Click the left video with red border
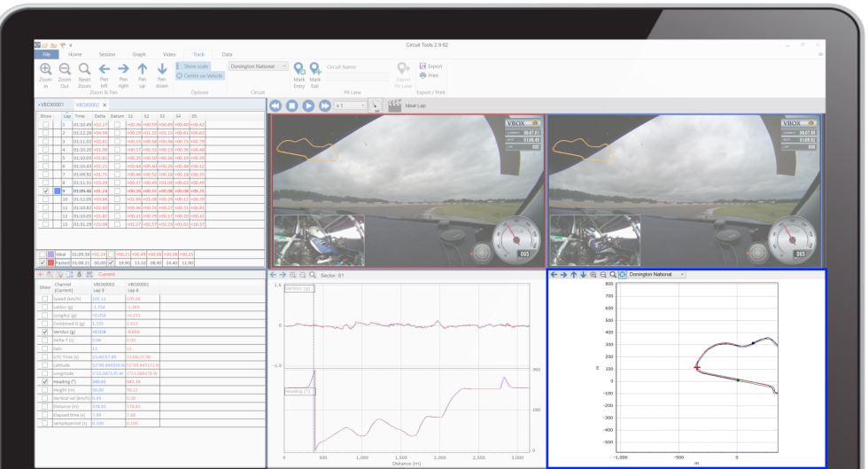Image resolution: width=868 pixels, height=469 pixels. click(408, 192)
